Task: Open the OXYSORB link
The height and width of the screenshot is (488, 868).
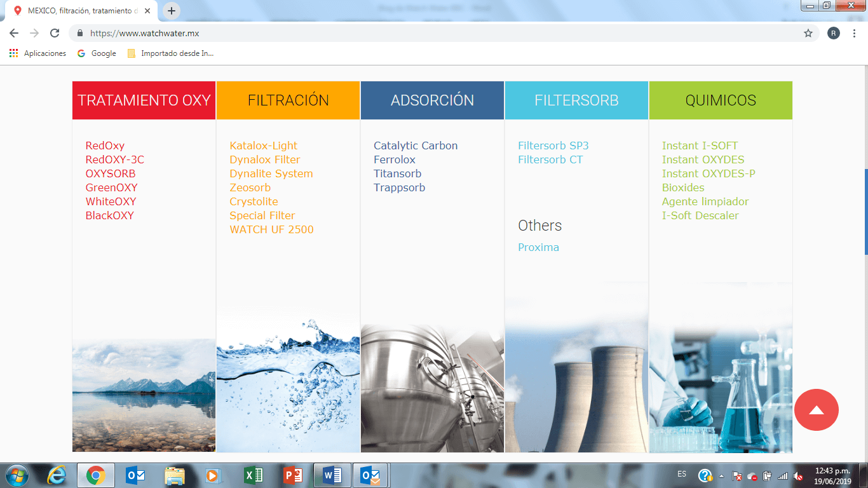Action: pyautogui.click(x=111, y=173)
